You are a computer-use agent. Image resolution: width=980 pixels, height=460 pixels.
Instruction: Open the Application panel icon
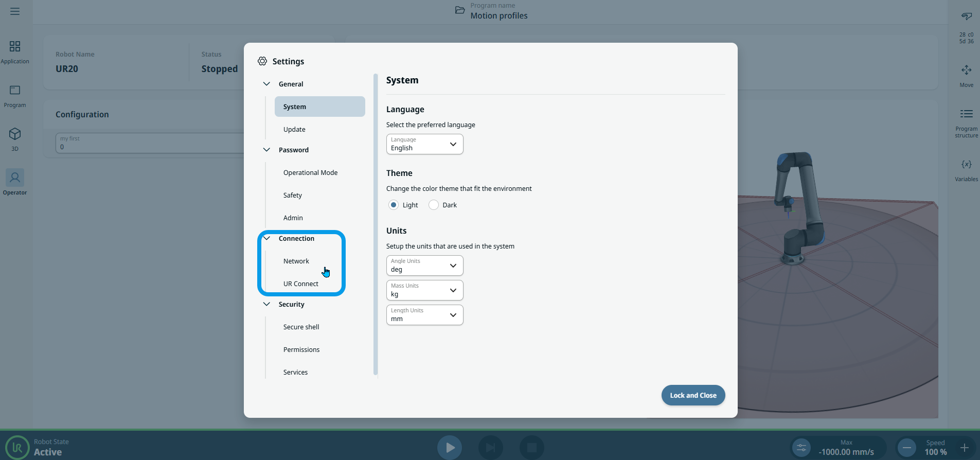pyautogui.click(x=15, y=47)
